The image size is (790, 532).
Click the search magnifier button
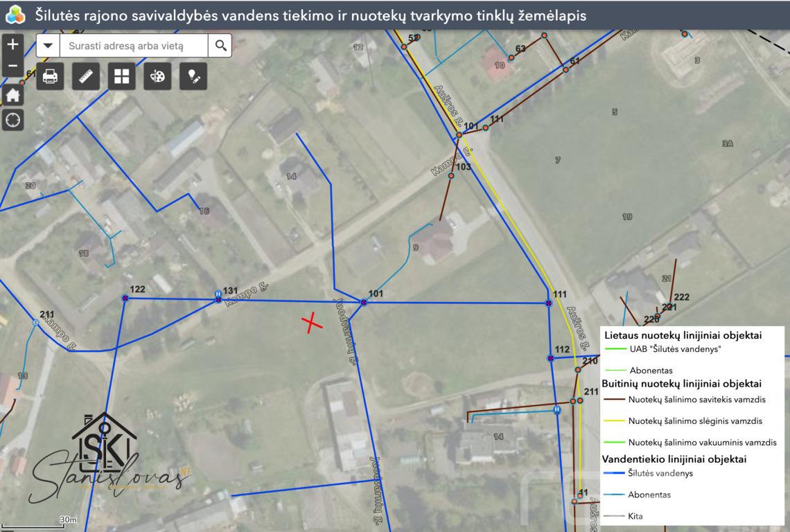point(220,46)
